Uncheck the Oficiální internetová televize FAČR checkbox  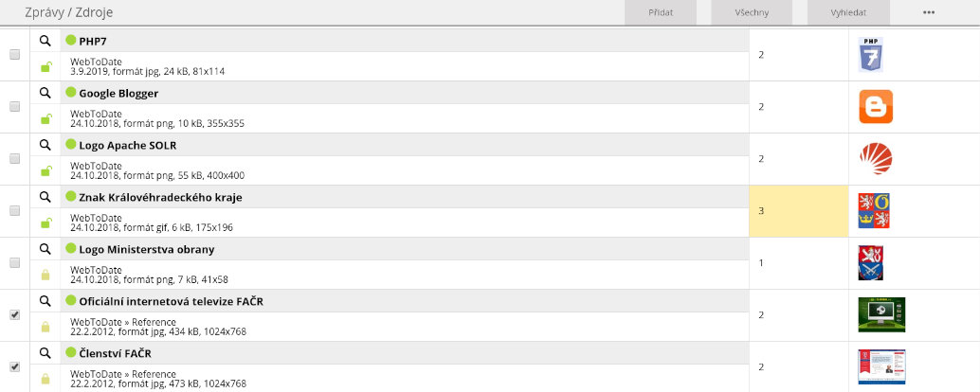tap(14, 315)
